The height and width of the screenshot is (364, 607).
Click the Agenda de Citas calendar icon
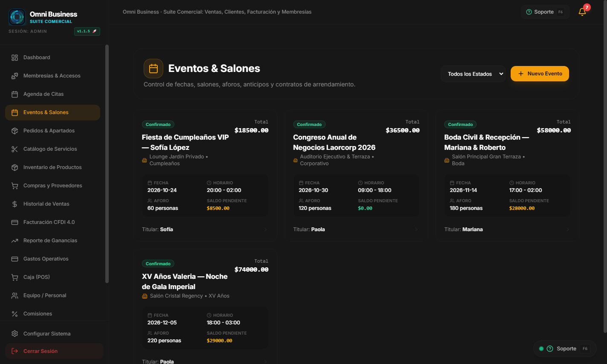(14, 94)
